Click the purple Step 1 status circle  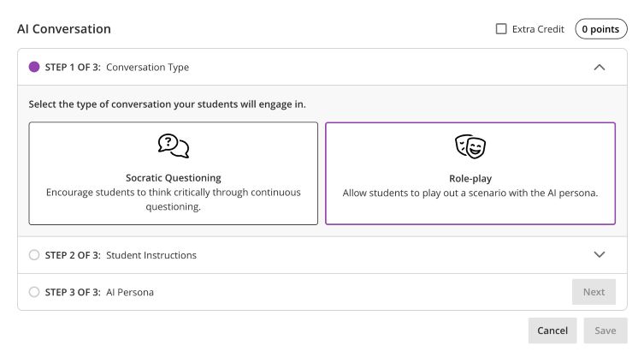[x=34, y=67]
